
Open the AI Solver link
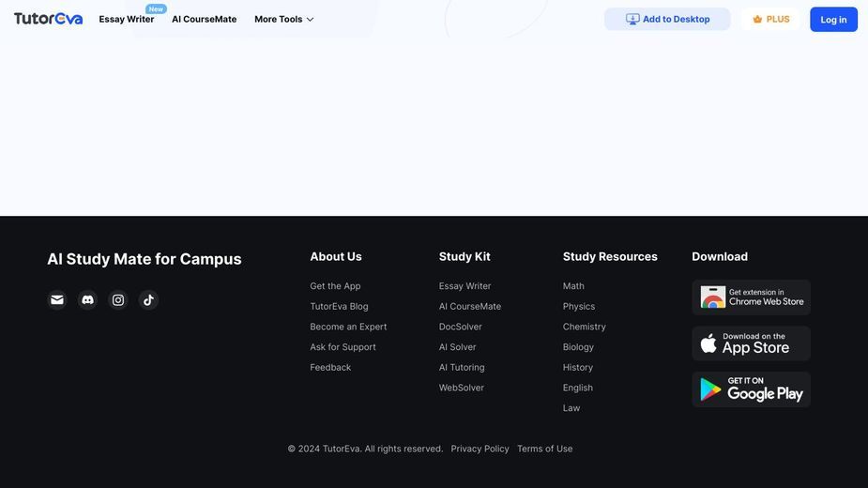(457, 346)
